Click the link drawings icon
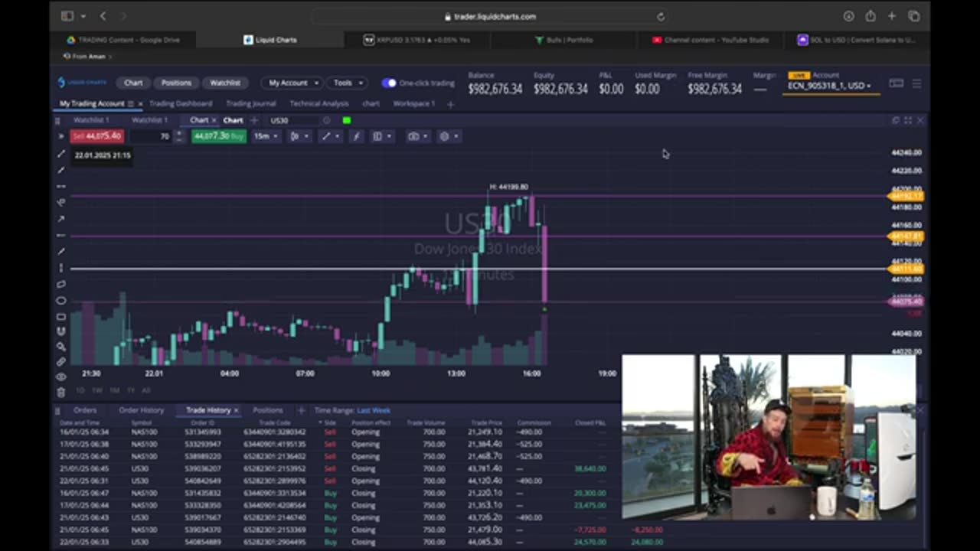 [x=61, y=361]
